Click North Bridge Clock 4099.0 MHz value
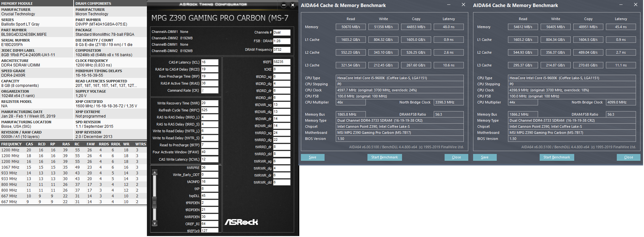 [621, 102]
